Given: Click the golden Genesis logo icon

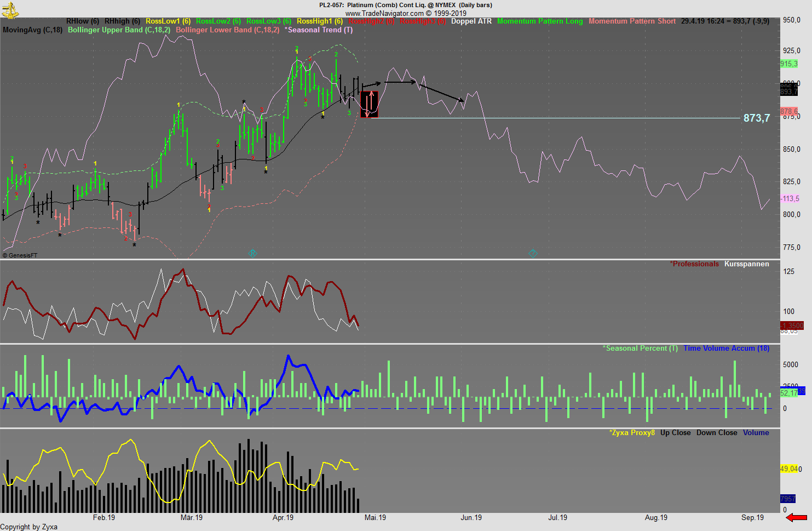Looking at the screenshot, I should pos(10,9).
